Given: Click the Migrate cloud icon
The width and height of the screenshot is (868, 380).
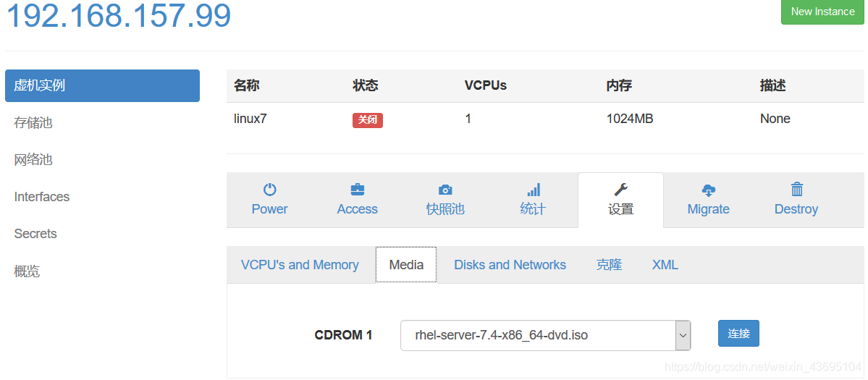Looking at the screenshot, I should 708,190.
